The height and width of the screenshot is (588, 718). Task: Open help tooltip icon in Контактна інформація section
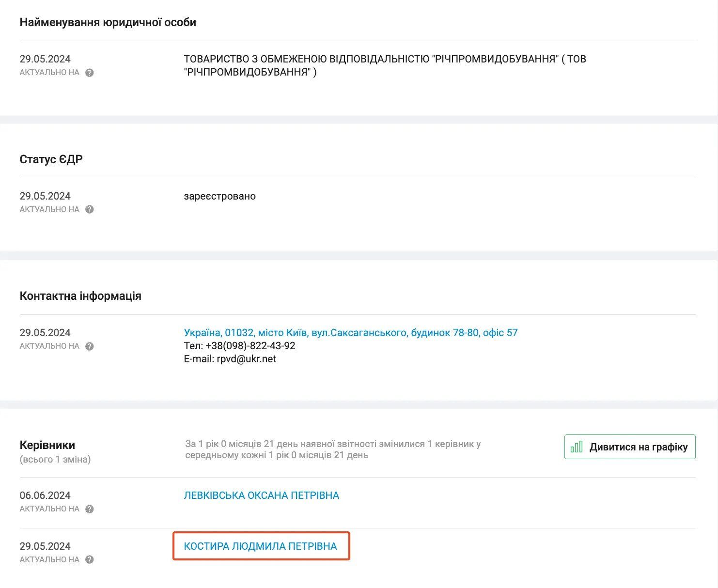pos(89,346)
